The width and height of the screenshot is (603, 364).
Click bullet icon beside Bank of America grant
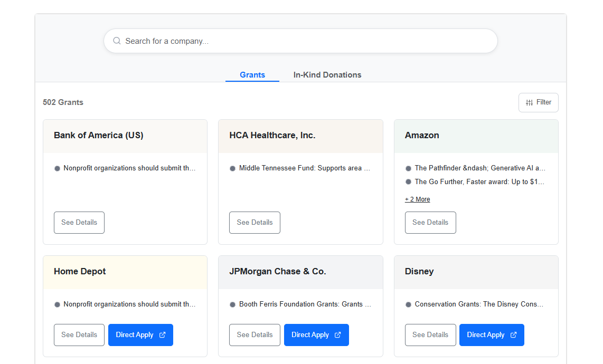pos(57,168)
